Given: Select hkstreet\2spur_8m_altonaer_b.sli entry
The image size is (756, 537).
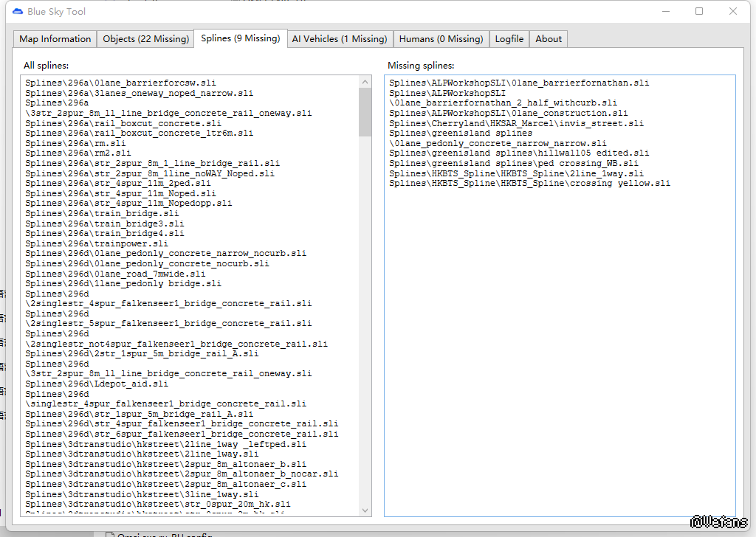Looking at the screenshot, I should tap(165, 464).
